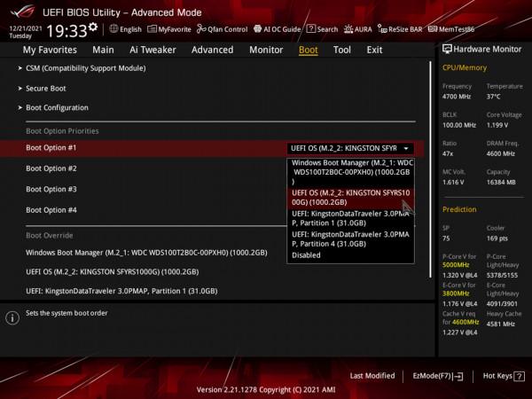This screenshot has width=532, height=399.
Task: Select the Boot Option #1 row label
Action: point(51,147)
